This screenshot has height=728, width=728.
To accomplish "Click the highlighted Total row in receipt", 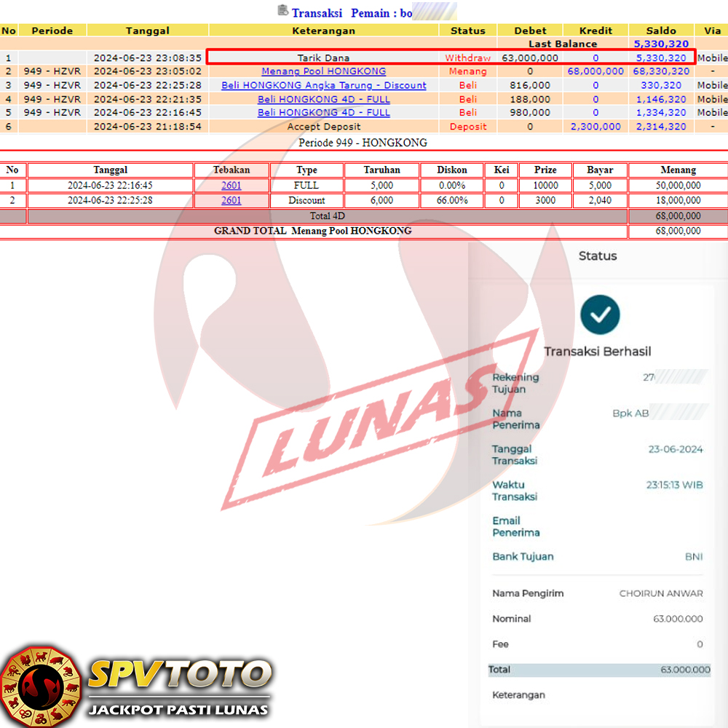I will click(598, 670).
